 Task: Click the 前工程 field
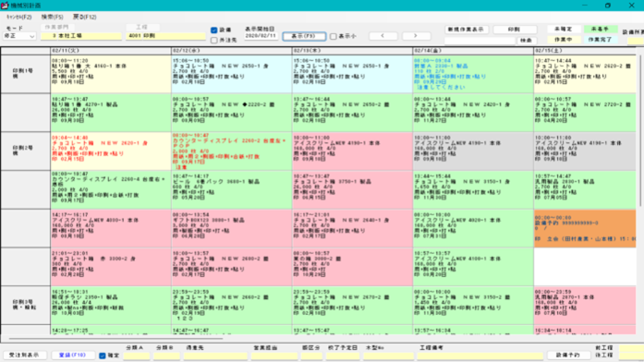tap(631, 348)
